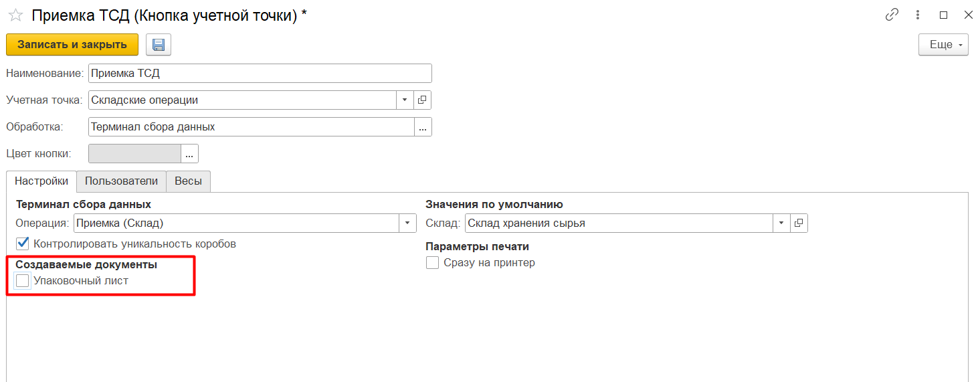Click the Цвет кнопки ellipsis button
980x382 pixels.
coord(189,154)
